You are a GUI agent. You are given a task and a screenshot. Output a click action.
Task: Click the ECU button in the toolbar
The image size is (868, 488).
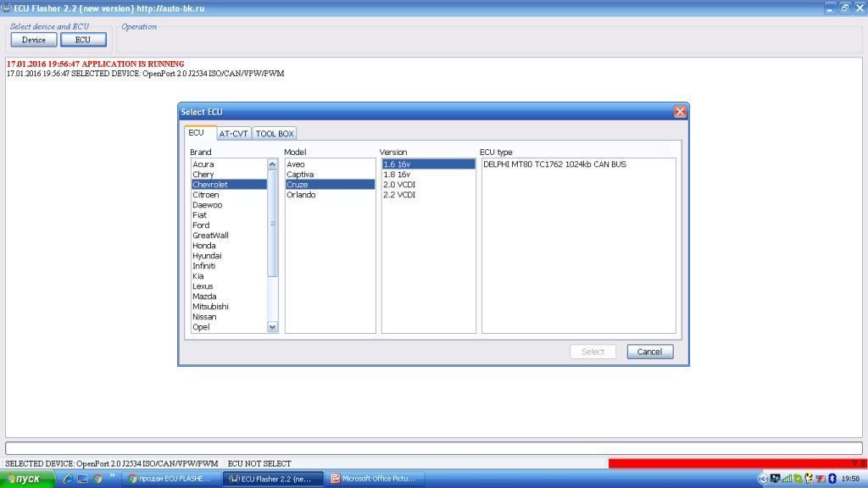tap(83, 40)
